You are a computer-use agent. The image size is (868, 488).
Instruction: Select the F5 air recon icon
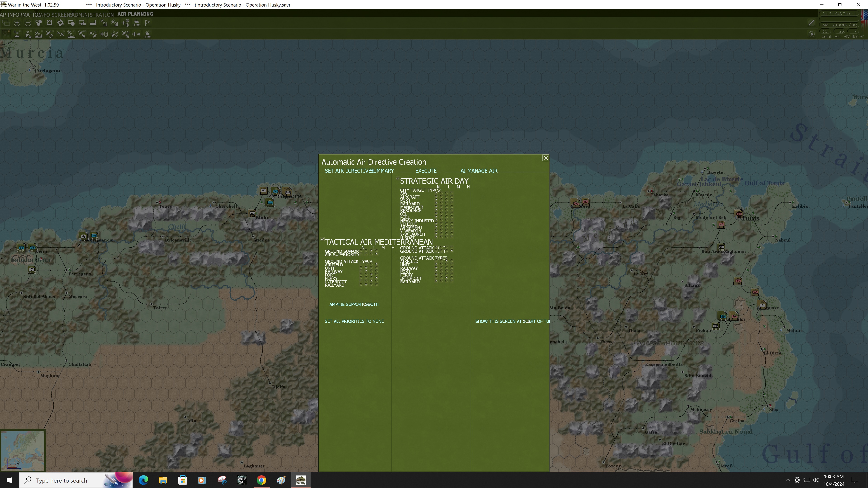point(50,34)
